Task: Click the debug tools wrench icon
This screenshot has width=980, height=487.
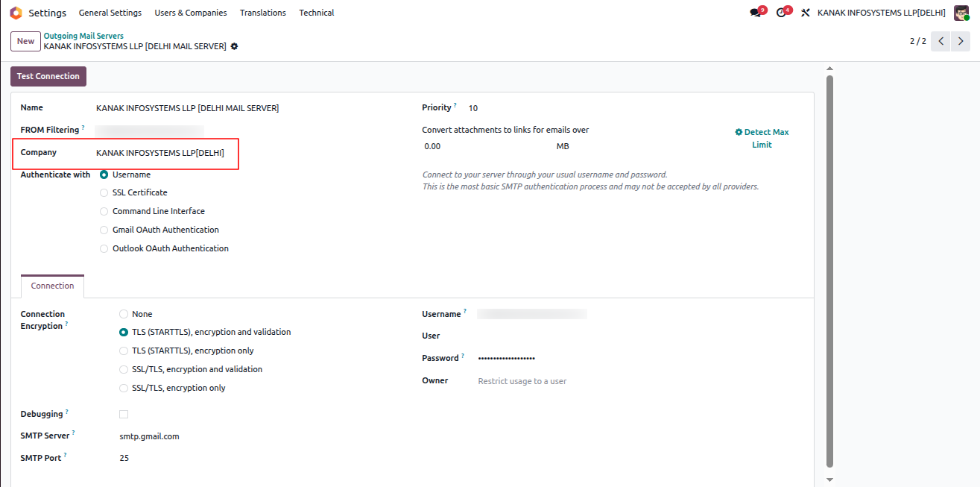Action: point(805,13)
